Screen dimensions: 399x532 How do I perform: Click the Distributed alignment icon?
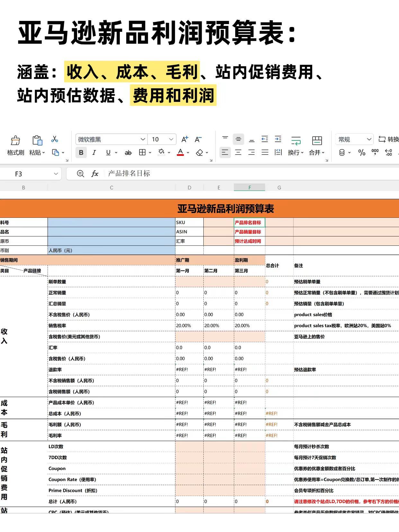click(x=278, y=153)
